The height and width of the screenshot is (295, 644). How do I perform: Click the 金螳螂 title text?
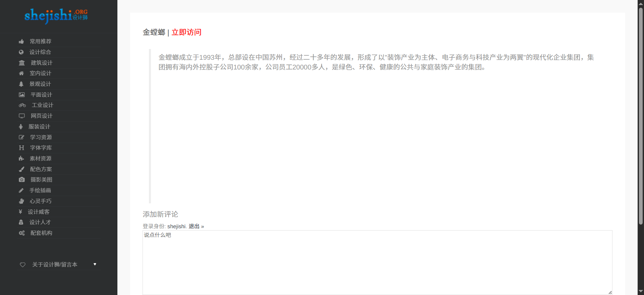point(154,32)
